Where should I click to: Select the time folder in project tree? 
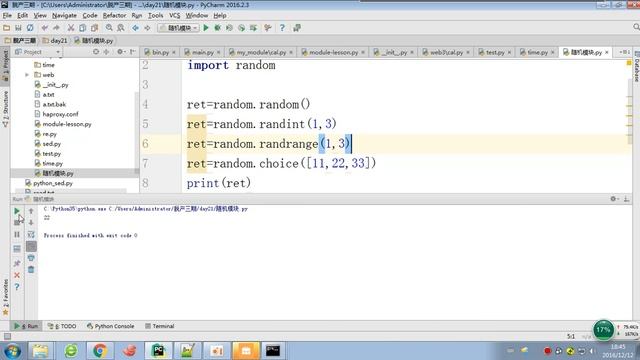click(44, 65)
